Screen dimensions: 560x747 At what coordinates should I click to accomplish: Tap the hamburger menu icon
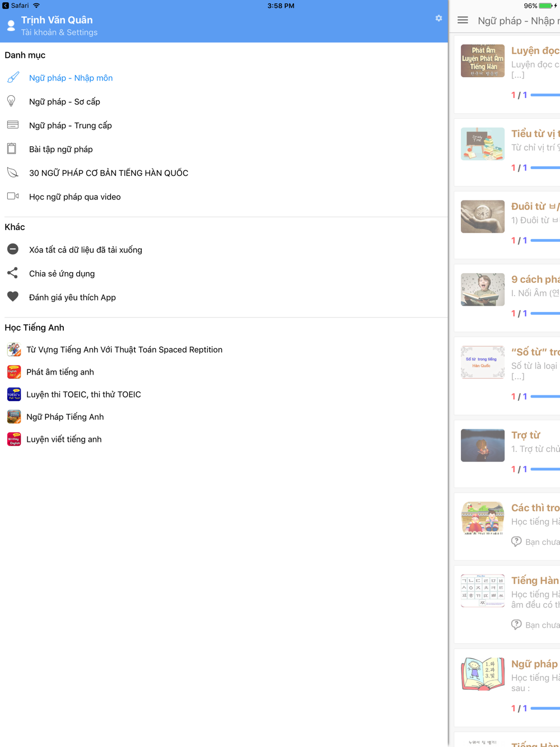tap(463, 20)
